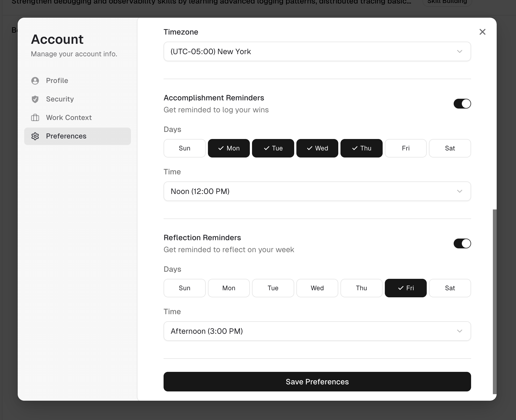Disable the Accomplishment Reminders toggle
This screenshot has width=516, height=420.
[462, 104]
